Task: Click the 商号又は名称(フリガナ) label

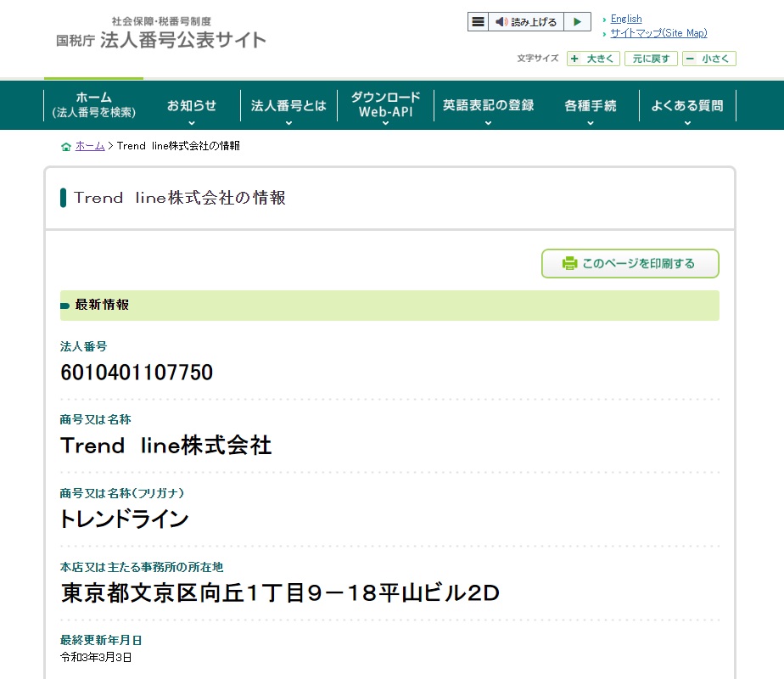Action: [122, 493]
